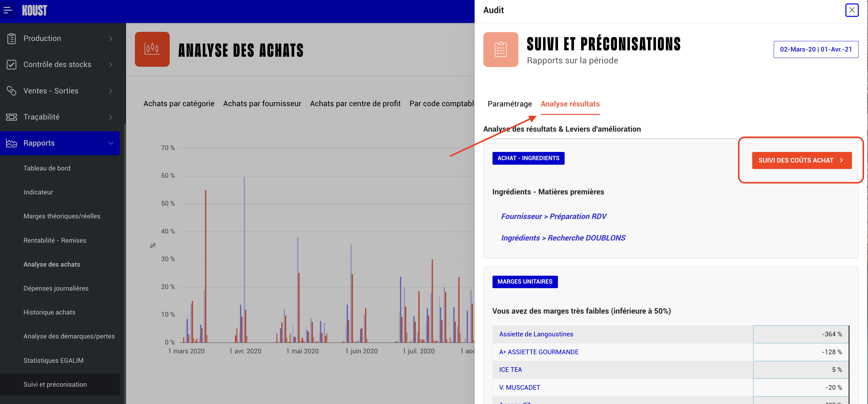Click the ACHAT - INGREDIENTS badge
The image size is (868, 404).
(528, 158)
